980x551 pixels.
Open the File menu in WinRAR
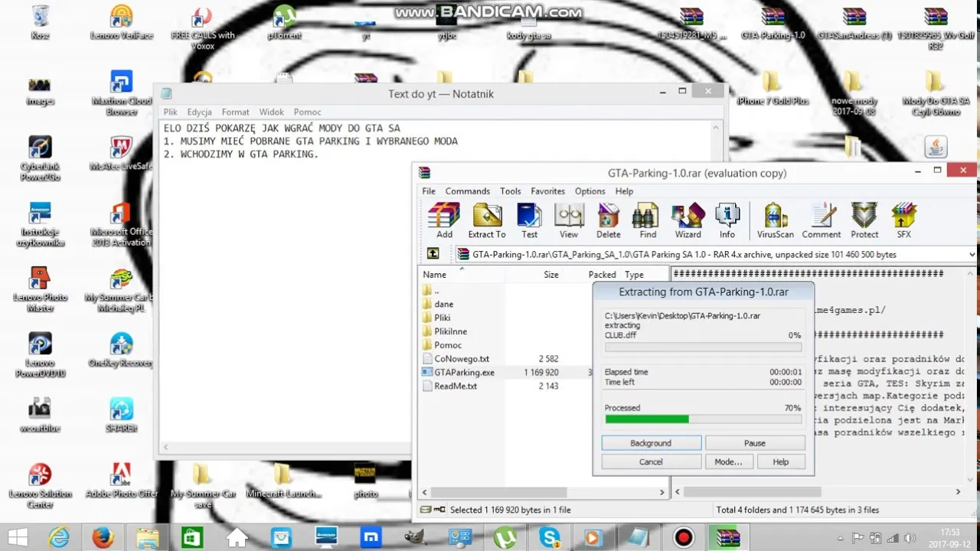(429, 191)
